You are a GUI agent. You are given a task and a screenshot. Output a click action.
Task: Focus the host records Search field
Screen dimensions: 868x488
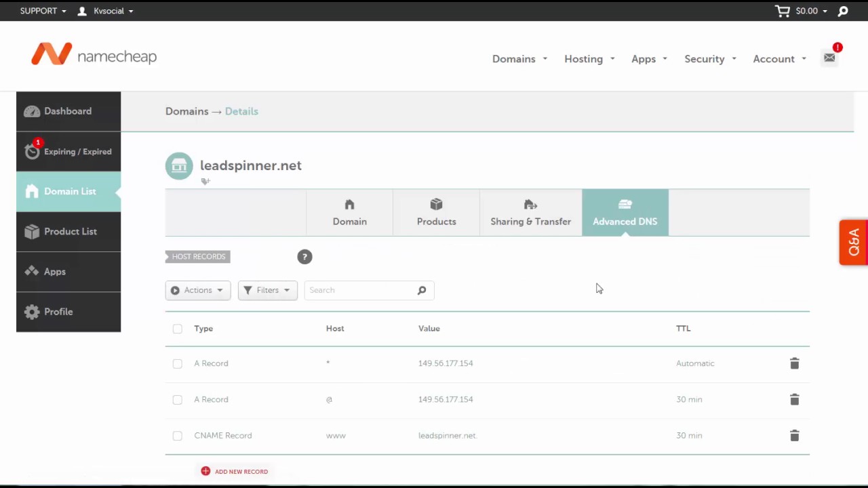[x=369, y=290]
